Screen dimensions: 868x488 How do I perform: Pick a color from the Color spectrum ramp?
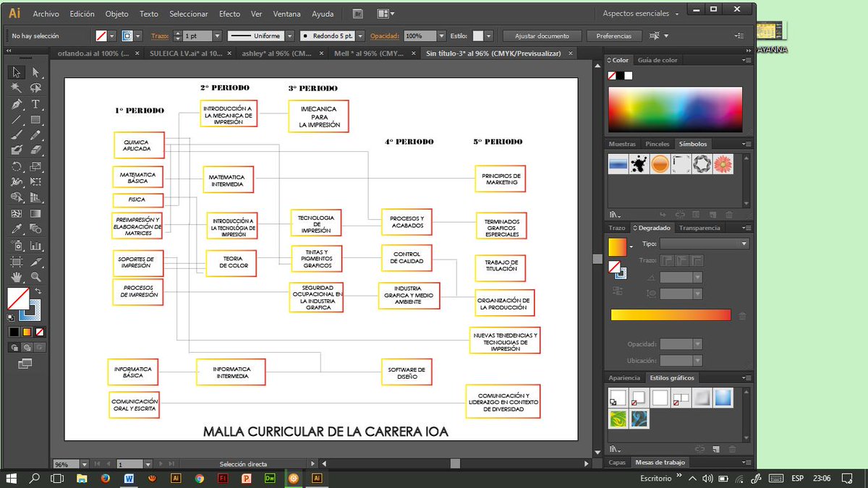click(x=675, y=109)
